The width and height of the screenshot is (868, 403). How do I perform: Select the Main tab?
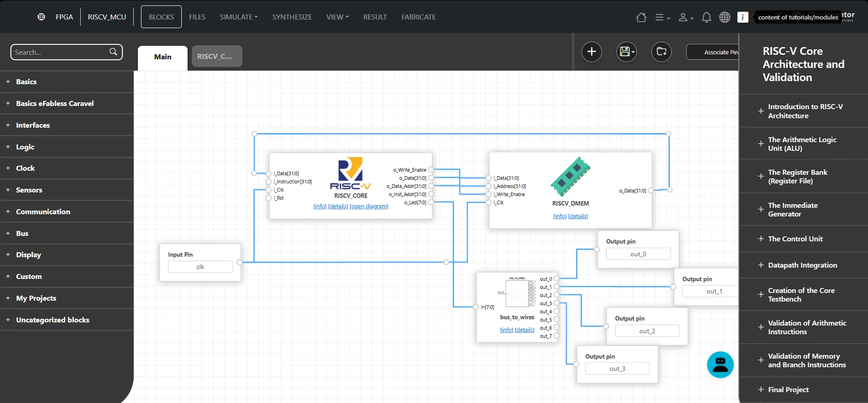(163, 58)
